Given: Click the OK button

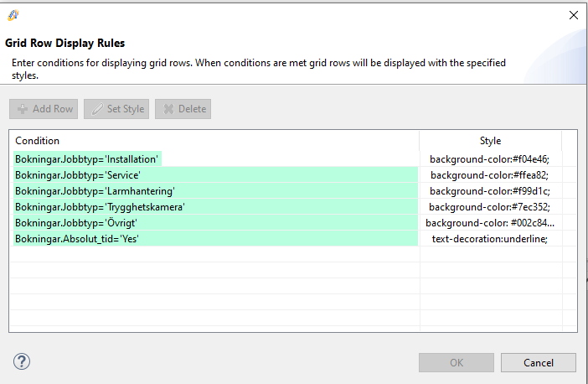Looking at the screenshot, I should (456, 362).
